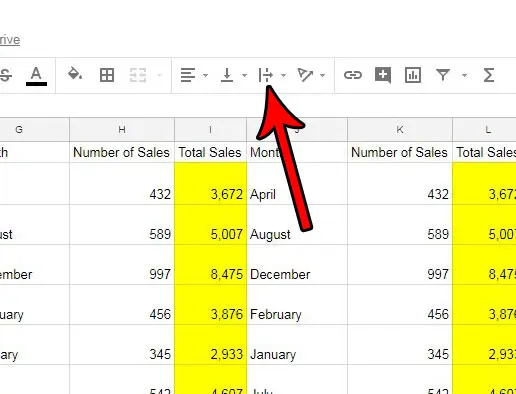Click the text rotation icon
Image resolution: width=516 pixels, height=394 pixels.
tap(305, 75)
